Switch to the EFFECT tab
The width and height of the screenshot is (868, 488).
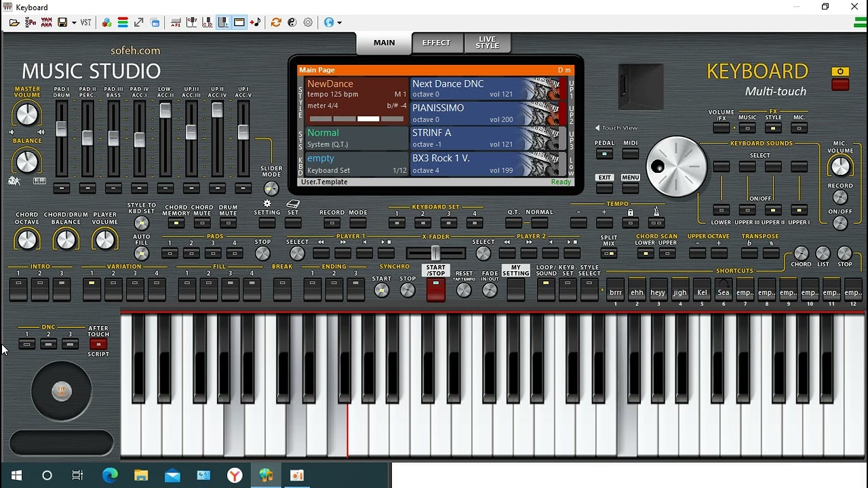click(x=436, y=43)
